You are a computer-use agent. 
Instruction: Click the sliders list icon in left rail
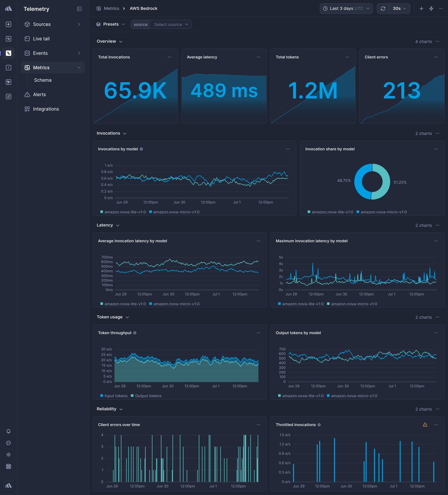(x=8, y=96)
